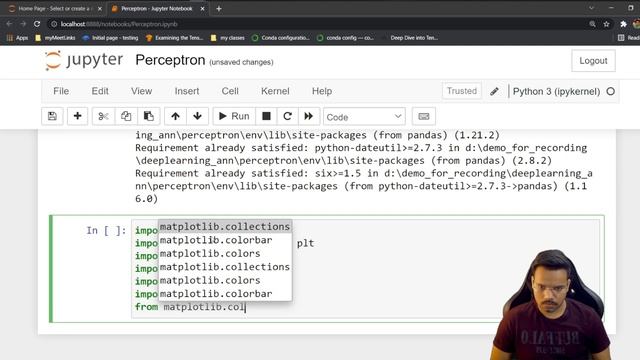Open the Deep Dive into Ten... bookmark
Screen dimensions: 640x360
[x=410, y=38]
